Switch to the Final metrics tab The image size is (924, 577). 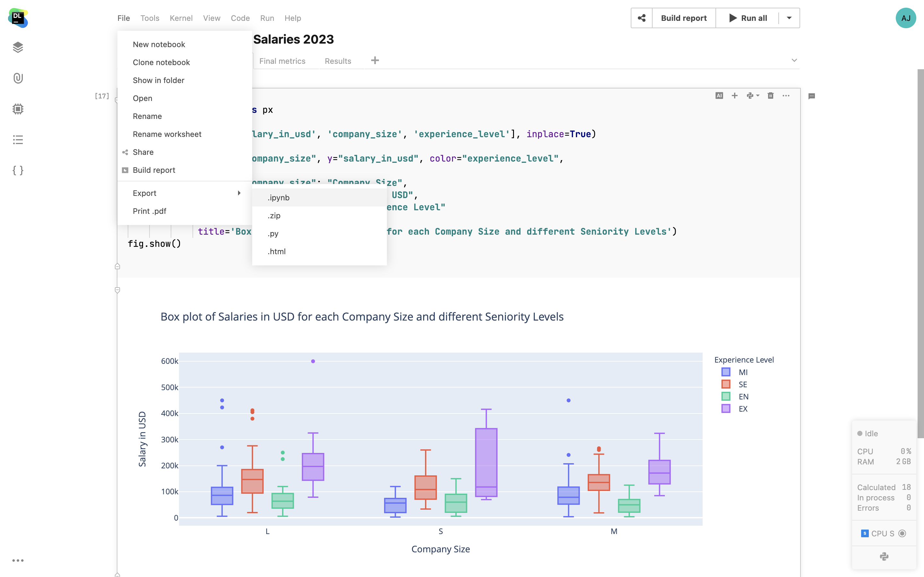(x=282, y=61)
